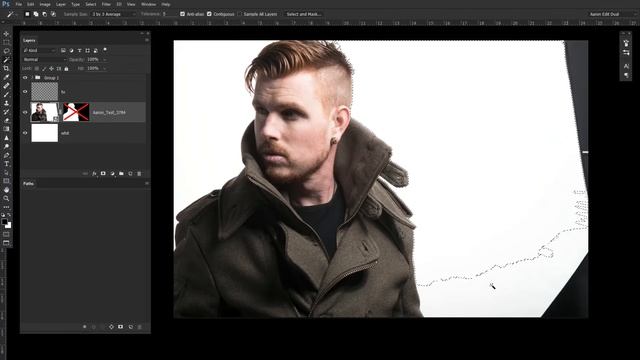Click the delete layer trash icon
This screenshot has height=360, width=640.
(139, 173)
